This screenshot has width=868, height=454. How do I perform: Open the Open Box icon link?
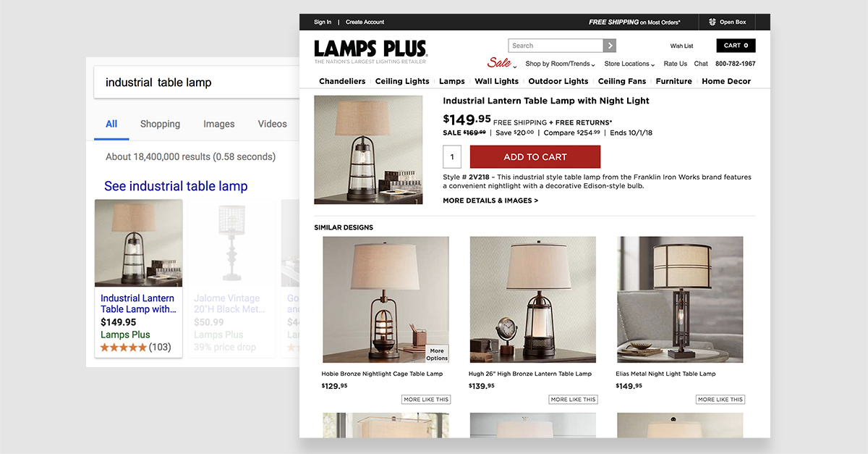tap(728, 22)
